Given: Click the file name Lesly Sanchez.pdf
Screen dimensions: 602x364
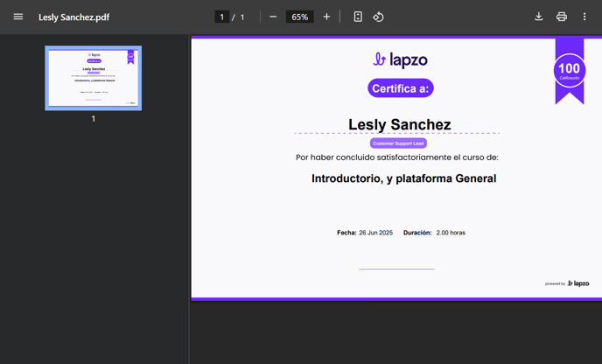Looking at the screenshot, I should pyautogui.click(x=73, y=17).
